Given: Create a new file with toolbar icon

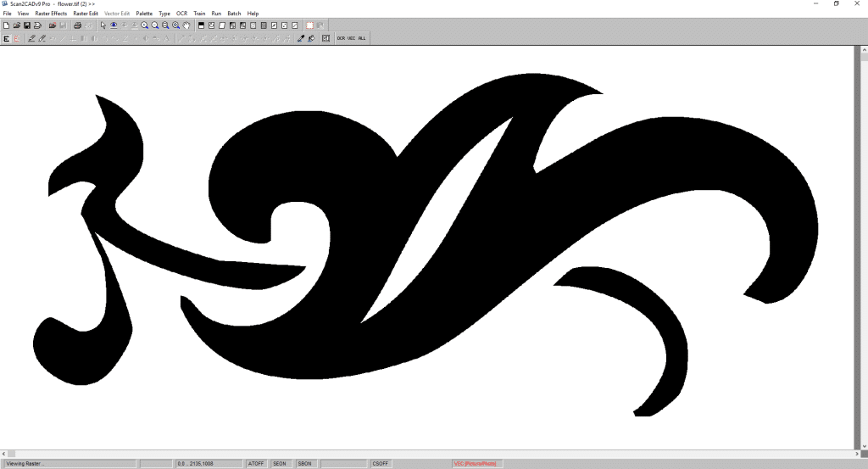Looking at the screenshot, I should (x=6, y=25).
